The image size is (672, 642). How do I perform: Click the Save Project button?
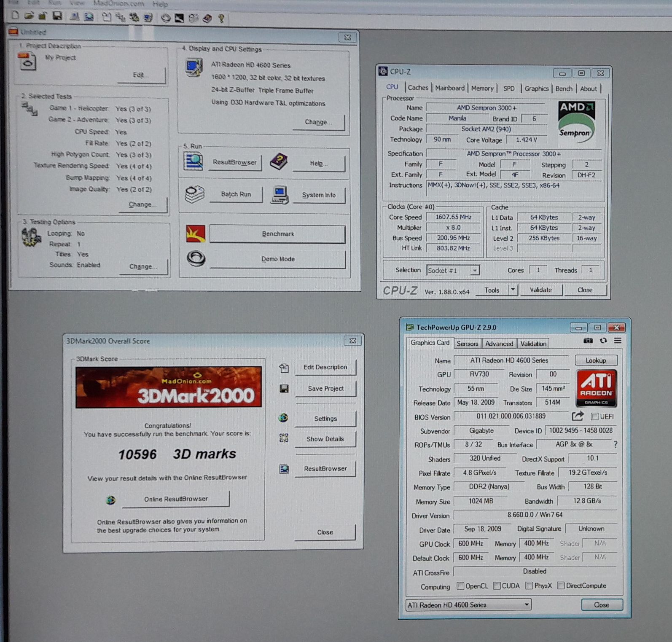click(325, 389)
